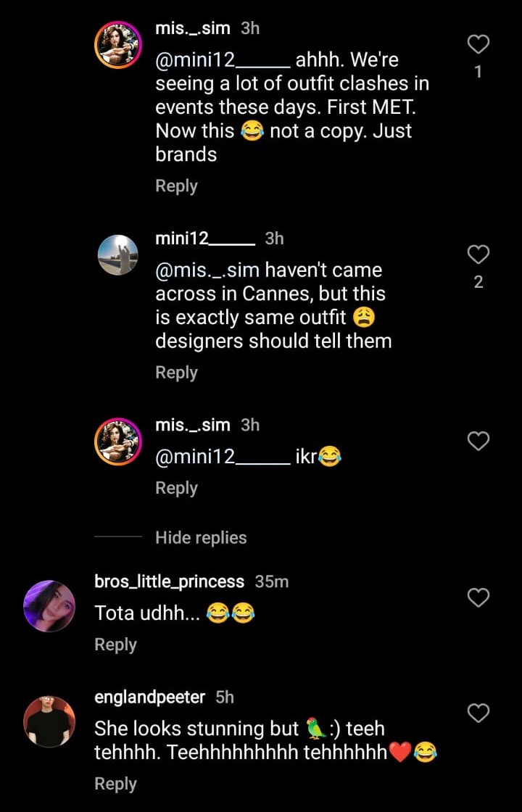View englandpeeter's profile avatar

pos(49,721)
